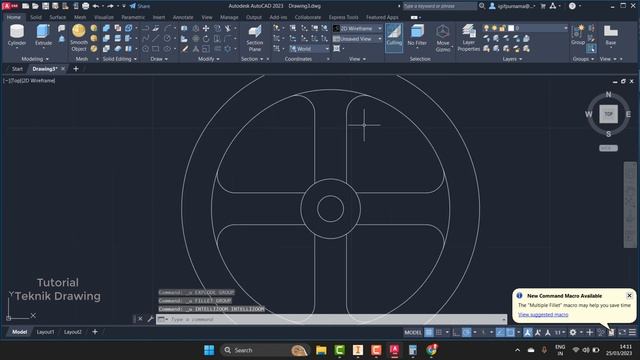Open File Explorer from the taskbar
Screen dimensions: 640x360
321,350
